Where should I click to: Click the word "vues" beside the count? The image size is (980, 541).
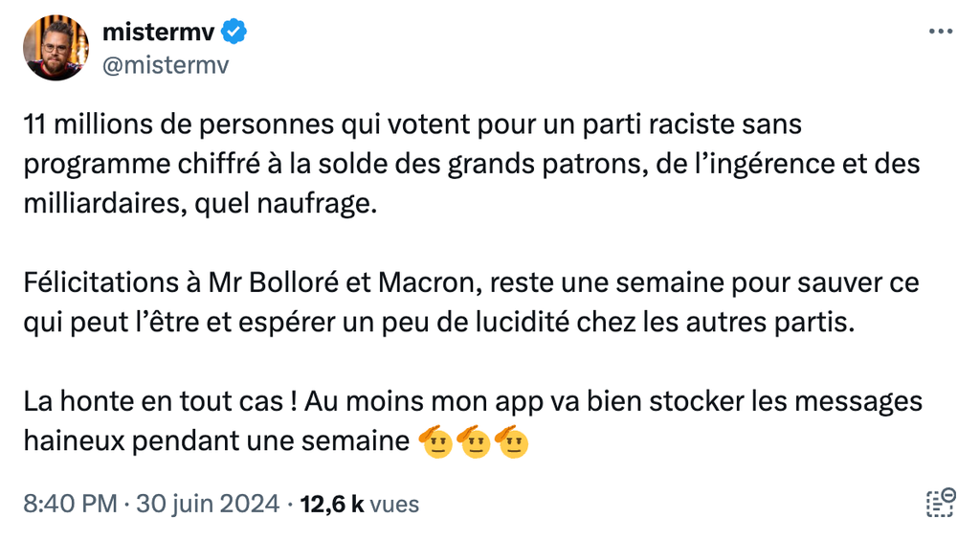(x=394, y=504)
